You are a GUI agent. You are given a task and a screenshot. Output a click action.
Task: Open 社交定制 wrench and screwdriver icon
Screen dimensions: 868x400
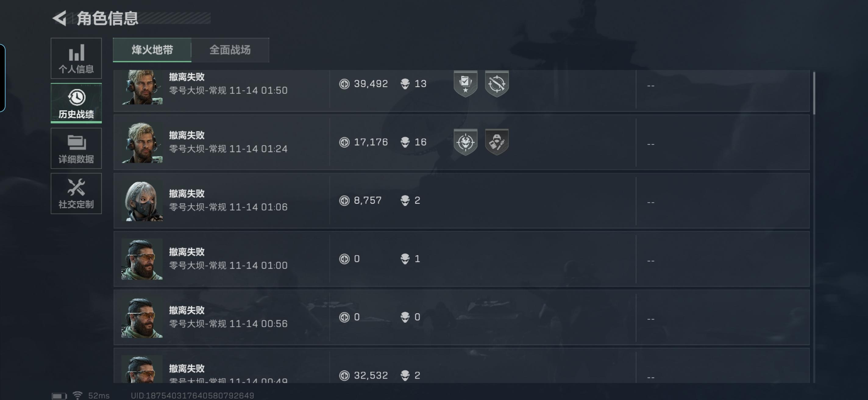pyautogui.click(x=76, y=193)
